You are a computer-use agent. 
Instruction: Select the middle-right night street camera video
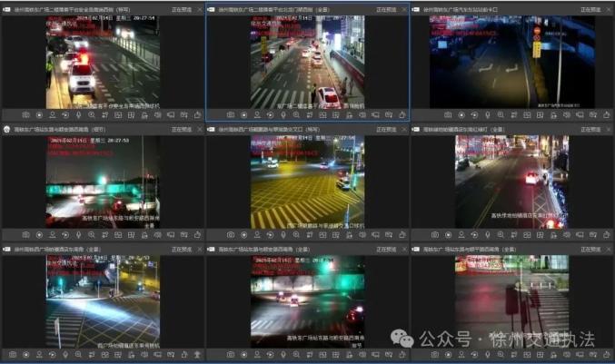click(511, 182)
